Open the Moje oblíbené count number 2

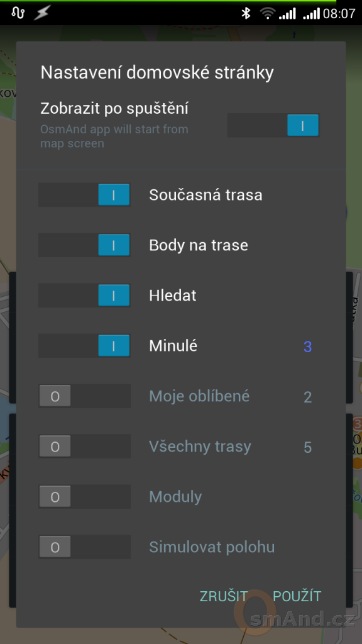[x=307, y=397]
